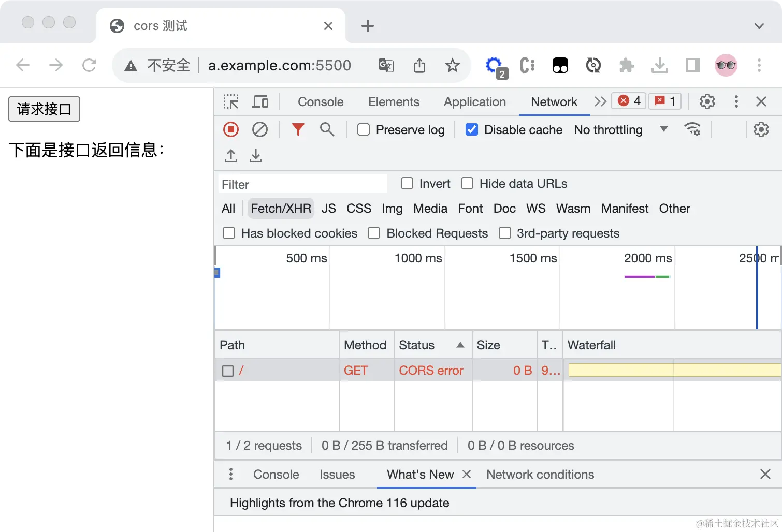Filter requests by Fetch/XHR
This screenshot has width=782, height=532.
(281, 208)
